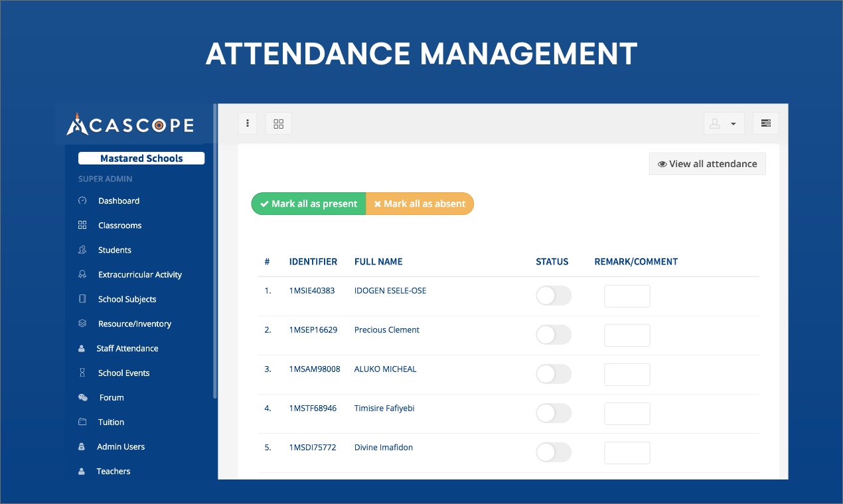This screenshot has height=504, width=843.
Task: Click remark field for Timisire Fafiyebi
Action: (x=627, y=413)
